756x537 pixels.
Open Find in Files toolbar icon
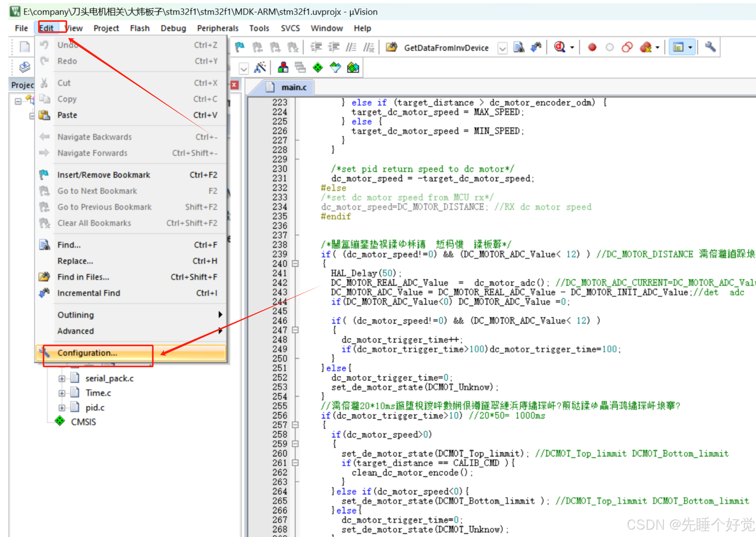pos(392,47)
